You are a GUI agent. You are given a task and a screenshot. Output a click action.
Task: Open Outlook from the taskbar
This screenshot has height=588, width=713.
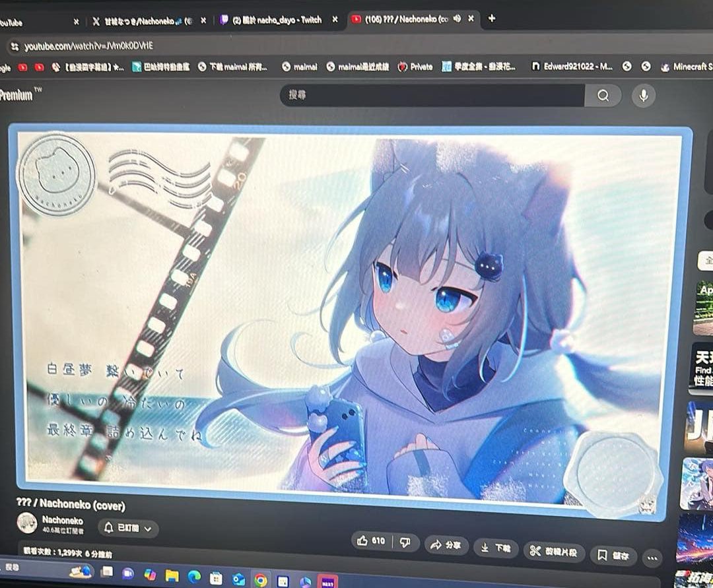click(238, 579)
